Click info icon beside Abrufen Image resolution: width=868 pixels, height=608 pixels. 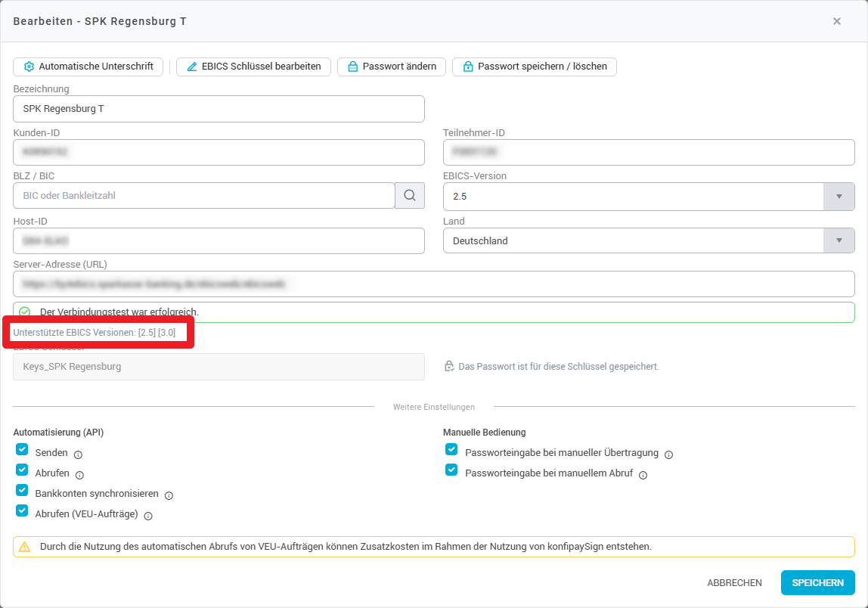tap(79, 475)
